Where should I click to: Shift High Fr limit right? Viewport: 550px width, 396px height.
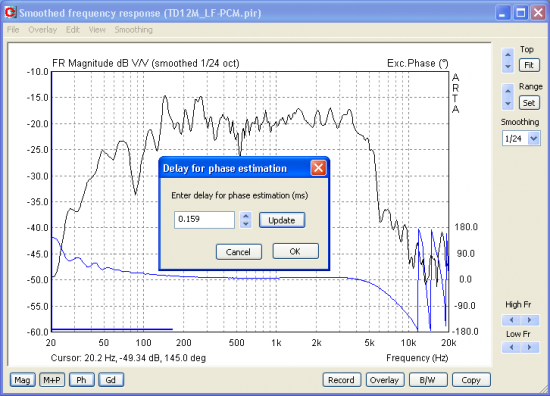(530, 320)
